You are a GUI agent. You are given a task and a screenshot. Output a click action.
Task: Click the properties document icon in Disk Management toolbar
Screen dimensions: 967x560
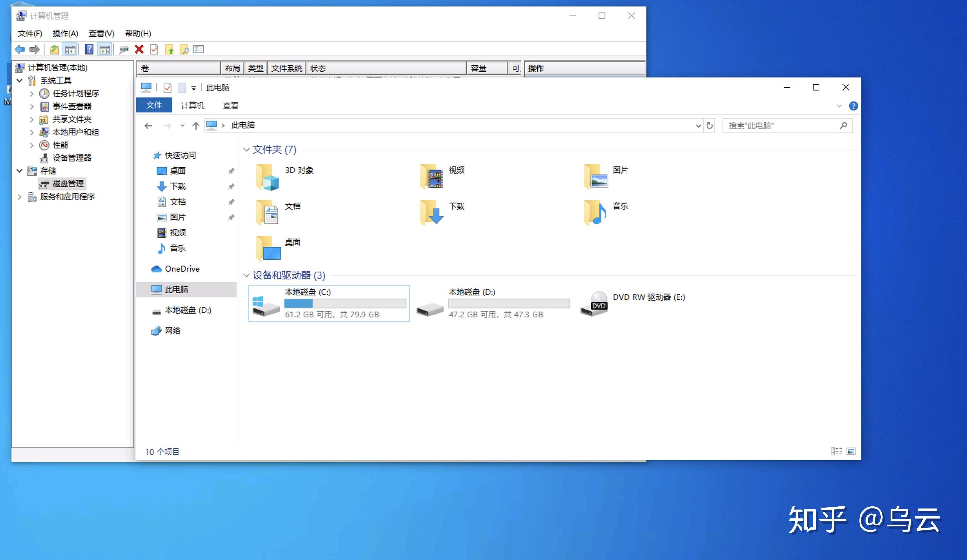pyautogui.click(x=154, y=49)
